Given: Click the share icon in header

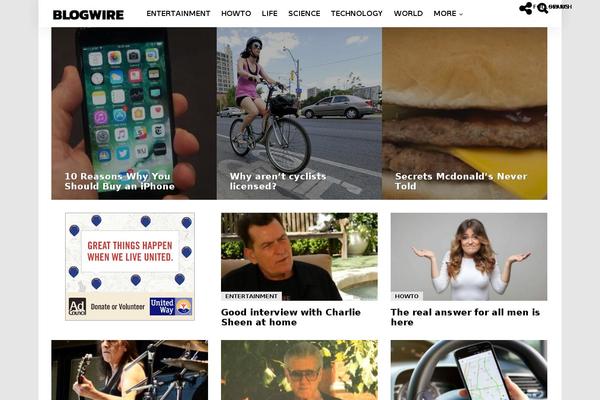Looking at the screenshot, I should coord(526,8).
